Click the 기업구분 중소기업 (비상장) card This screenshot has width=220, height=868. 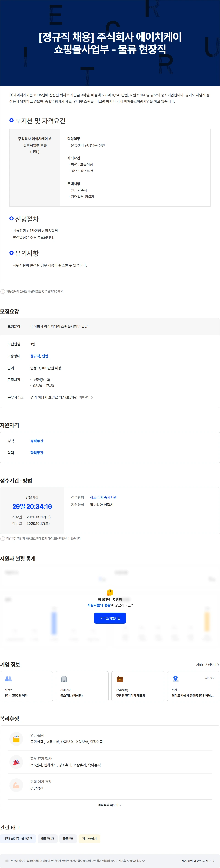82,686
